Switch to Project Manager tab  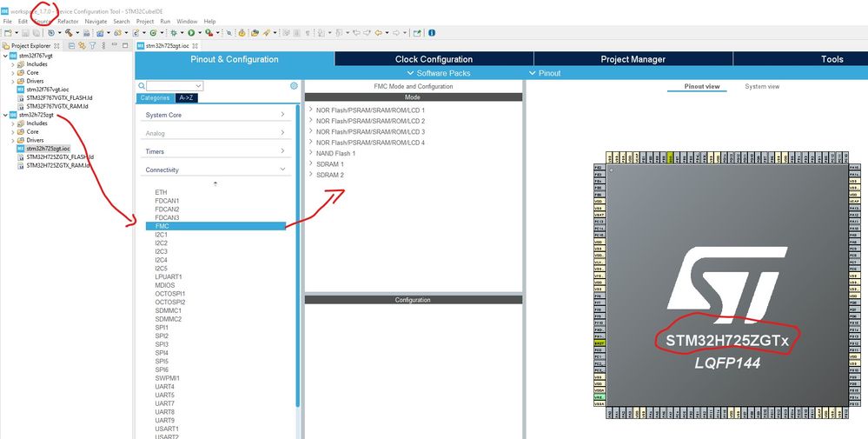pos(633,59)
